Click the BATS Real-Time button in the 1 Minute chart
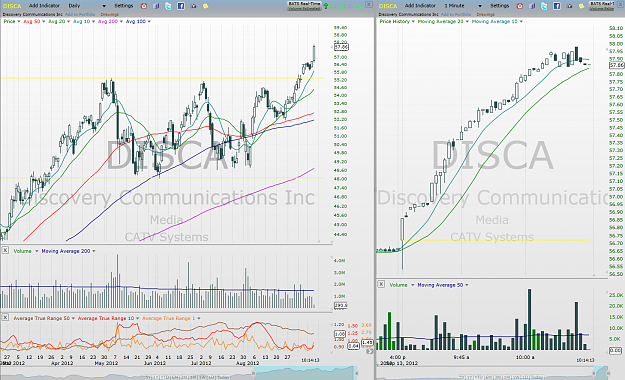This screenshot has height=380, width=625. (602, 6)
